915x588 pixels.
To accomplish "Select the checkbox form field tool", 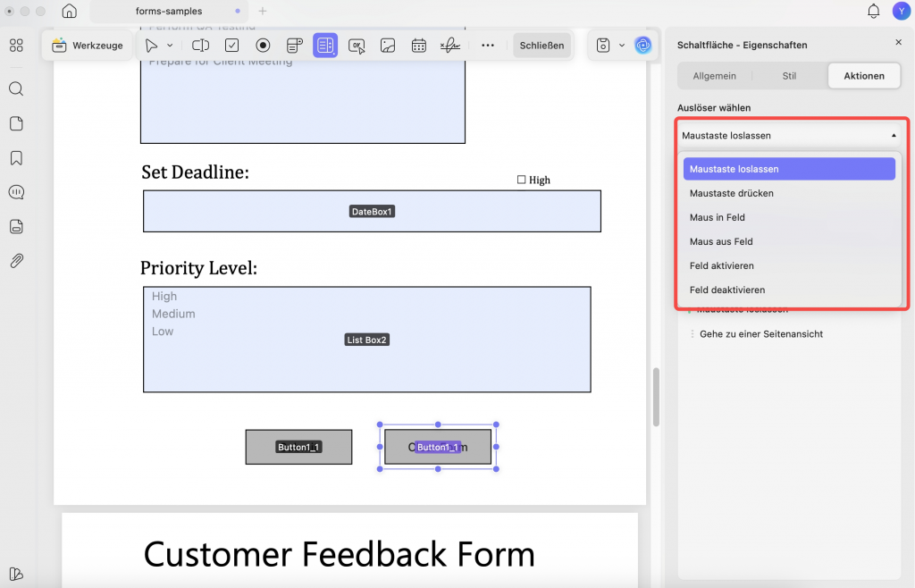I will click(231, 46).
